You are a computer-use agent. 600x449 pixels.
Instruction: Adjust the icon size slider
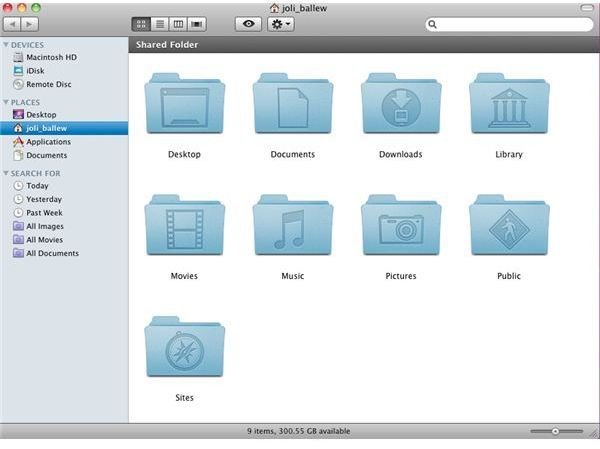pyautogui.click(x=556, y=431)
